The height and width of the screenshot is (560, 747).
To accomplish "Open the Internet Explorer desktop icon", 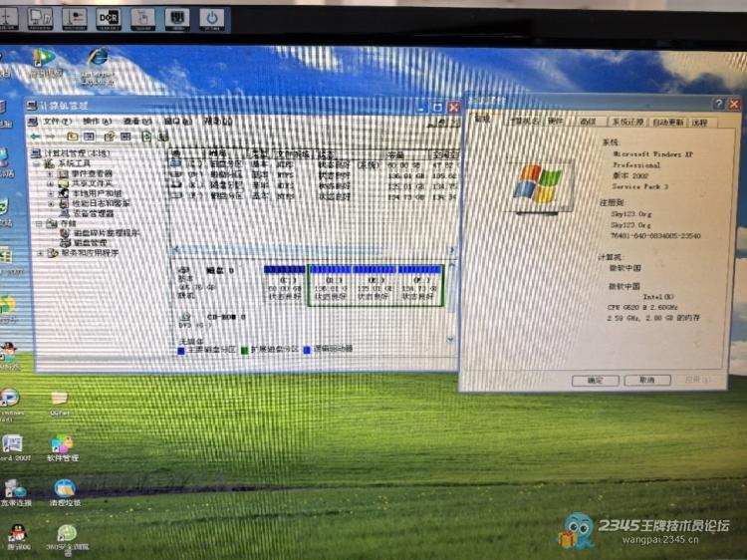I will [98, 60].
